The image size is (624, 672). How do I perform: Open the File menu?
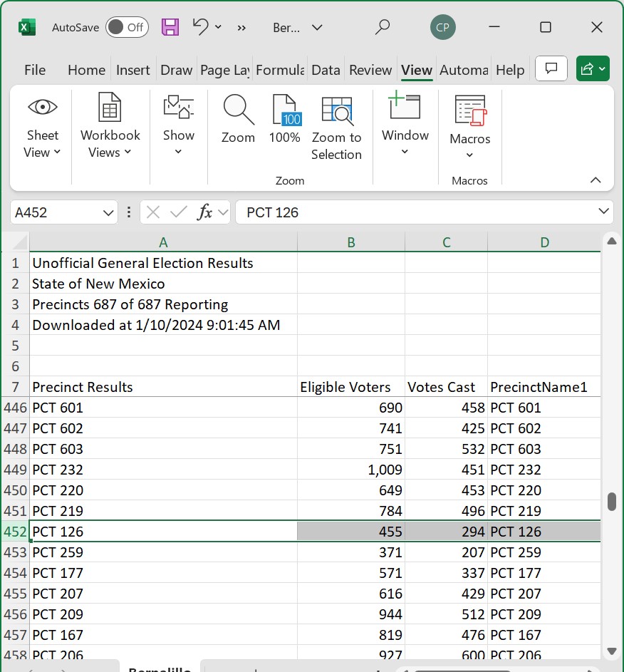pyautogui.click(x=35, y=70)
